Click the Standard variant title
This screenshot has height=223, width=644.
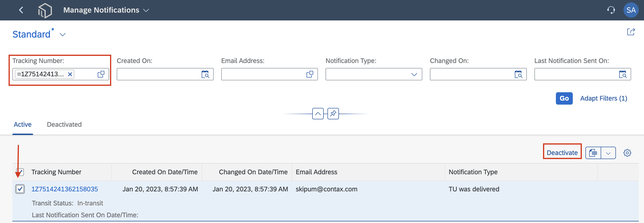click(x=31, y=34)
